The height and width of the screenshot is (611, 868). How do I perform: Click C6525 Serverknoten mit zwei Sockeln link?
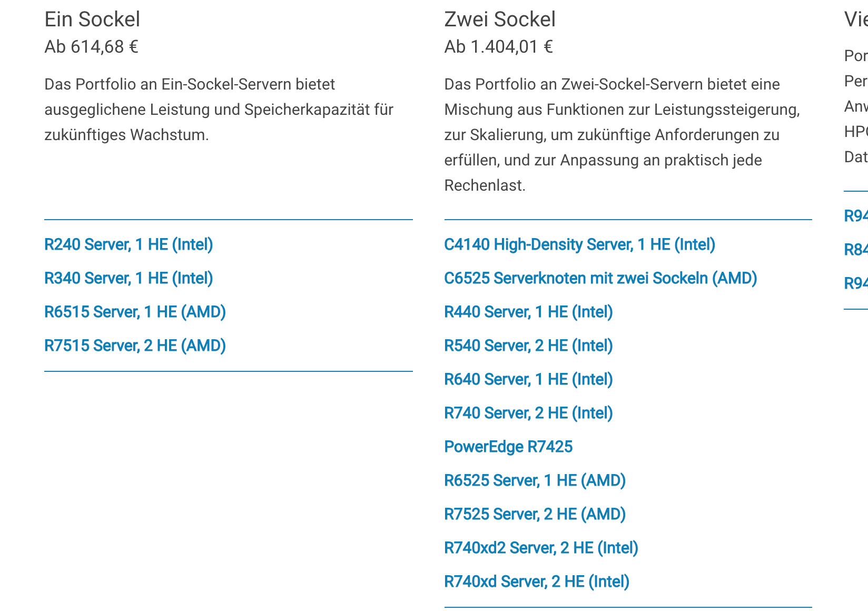[x=600, y=278]
